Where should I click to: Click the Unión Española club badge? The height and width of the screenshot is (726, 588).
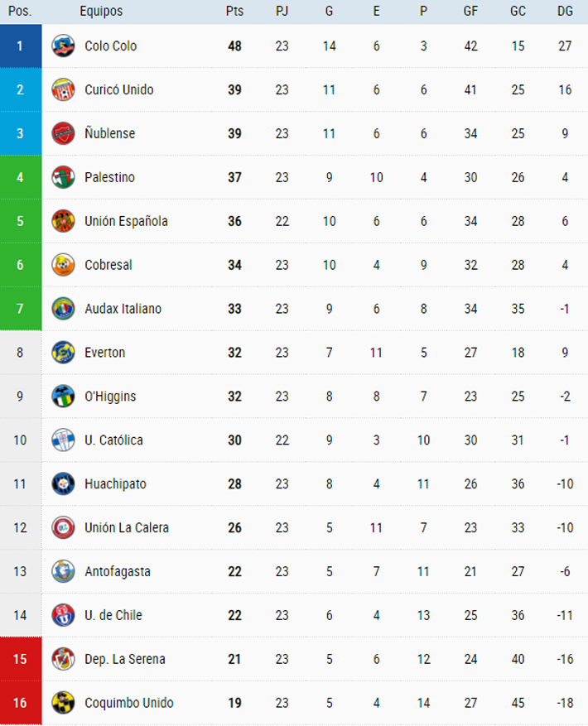[x=63, y=221]
